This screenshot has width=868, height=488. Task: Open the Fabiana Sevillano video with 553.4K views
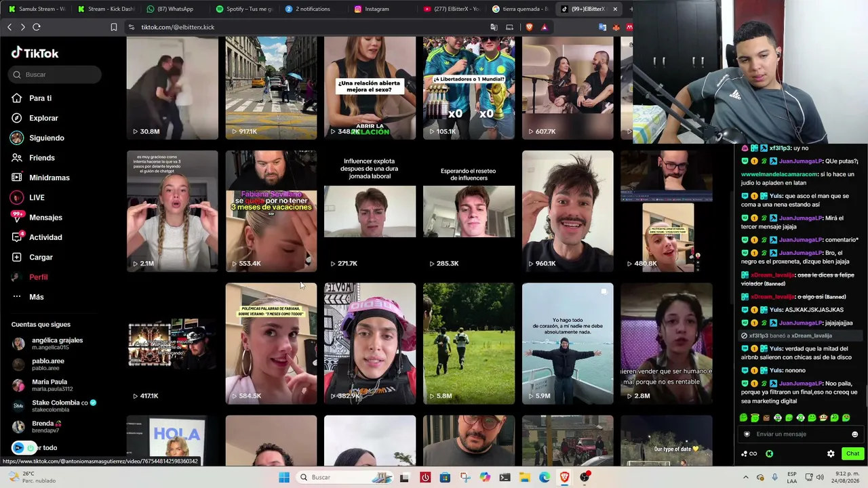click(271, 211)
